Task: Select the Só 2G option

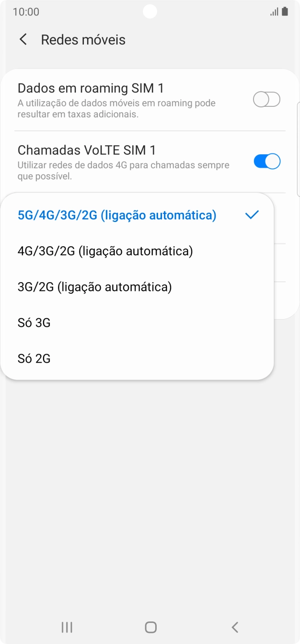Action: coord(34,358)
